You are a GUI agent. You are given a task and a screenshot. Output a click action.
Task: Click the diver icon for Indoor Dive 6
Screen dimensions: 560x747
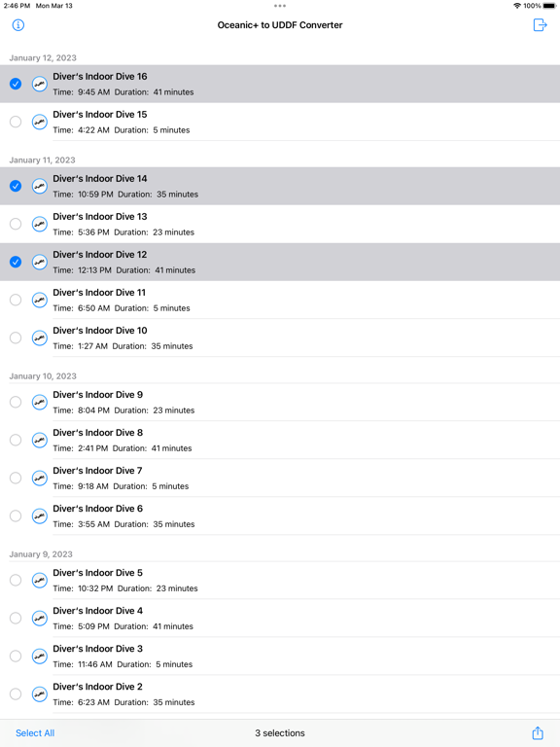point(40,516)
